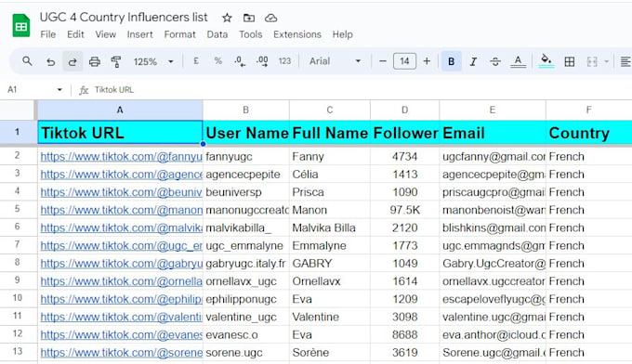The height and width of the screenshot is (364, 632).
Task: Open the TikTok link in row 5
Action: [x=121, y=210]
